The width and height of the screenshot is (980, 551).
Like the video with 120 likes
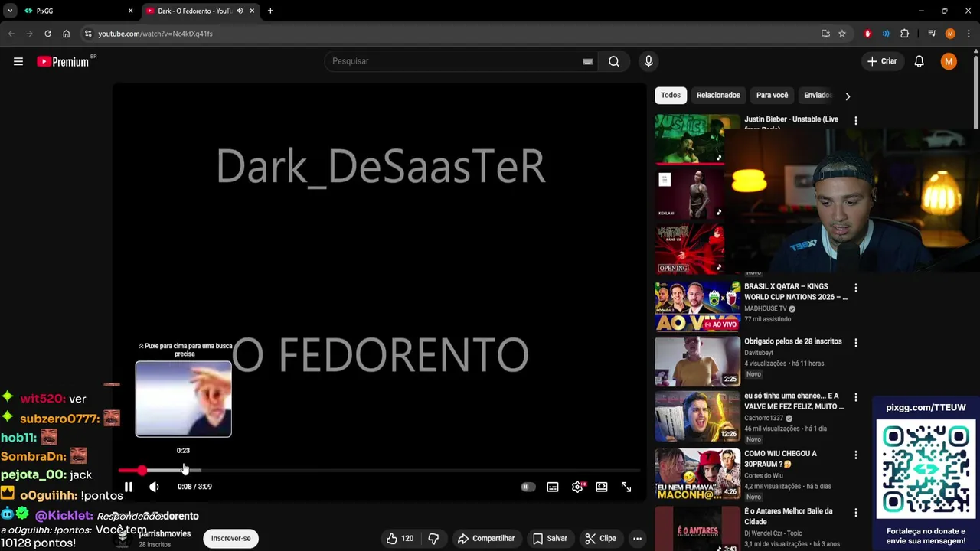point(400,539)
